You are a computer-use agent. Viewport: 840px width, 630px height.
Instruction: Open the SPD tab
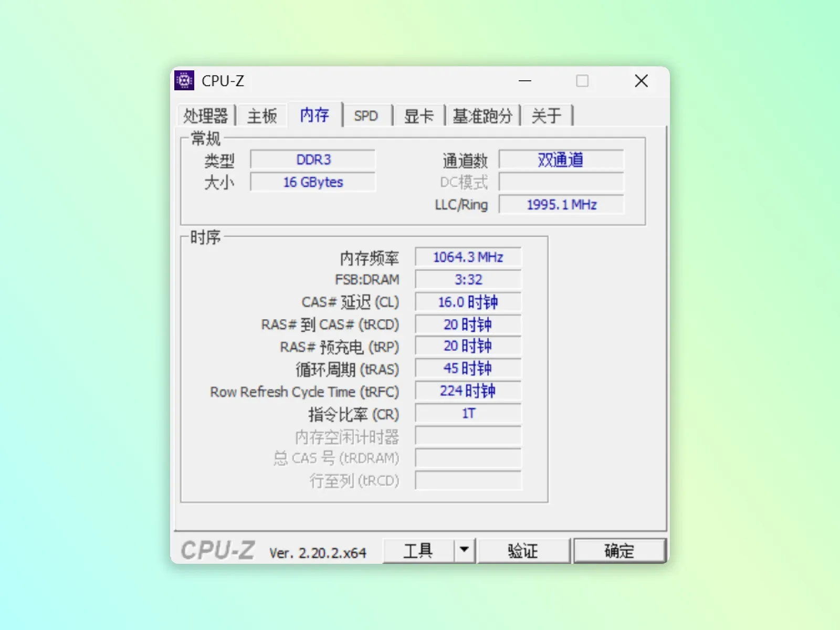click(x=366, y=115)
